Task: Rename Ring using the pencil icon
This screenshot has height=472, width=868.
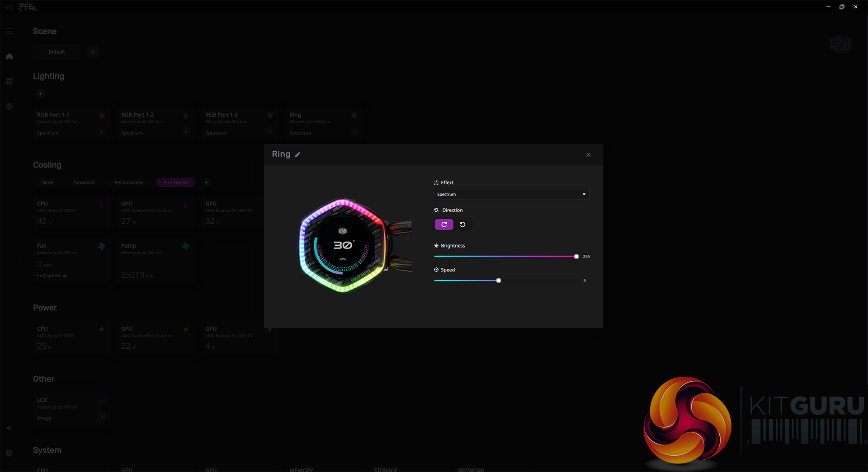Action: coord(297,154)
